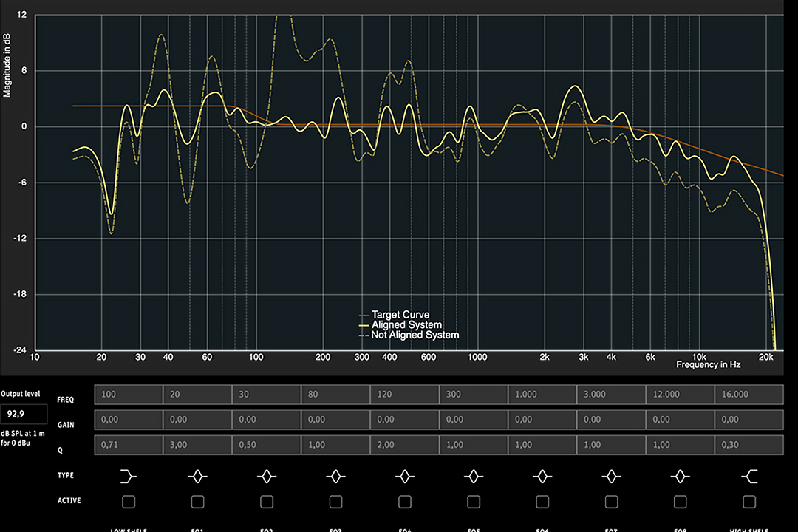Enable the Active checkbox for the 80 Hz band
Screen dimensions: 798x532
click(336, 502)
